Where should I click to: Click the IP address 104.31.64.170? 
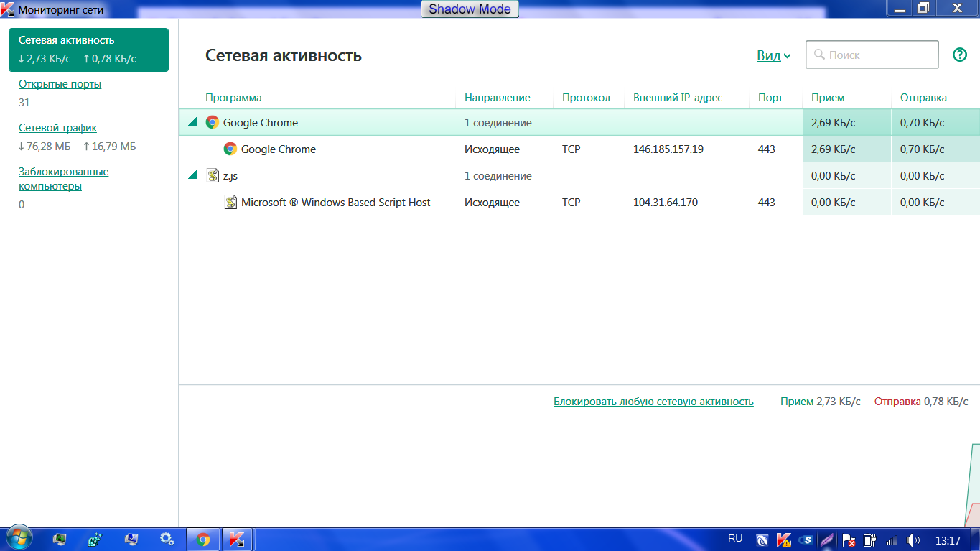[x=666, y=203]
